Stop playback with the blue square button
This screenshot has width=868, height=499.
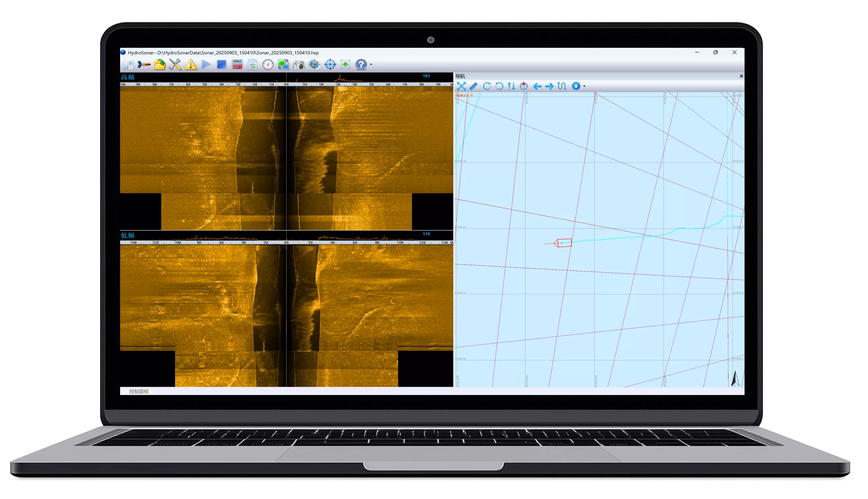[222, 65]
